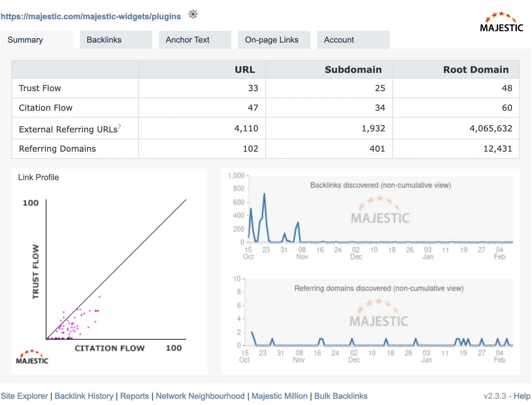Select the Root Domain Trust Flow value 48
Viewport: 532px width, 405px height.
tap(507, 88)
